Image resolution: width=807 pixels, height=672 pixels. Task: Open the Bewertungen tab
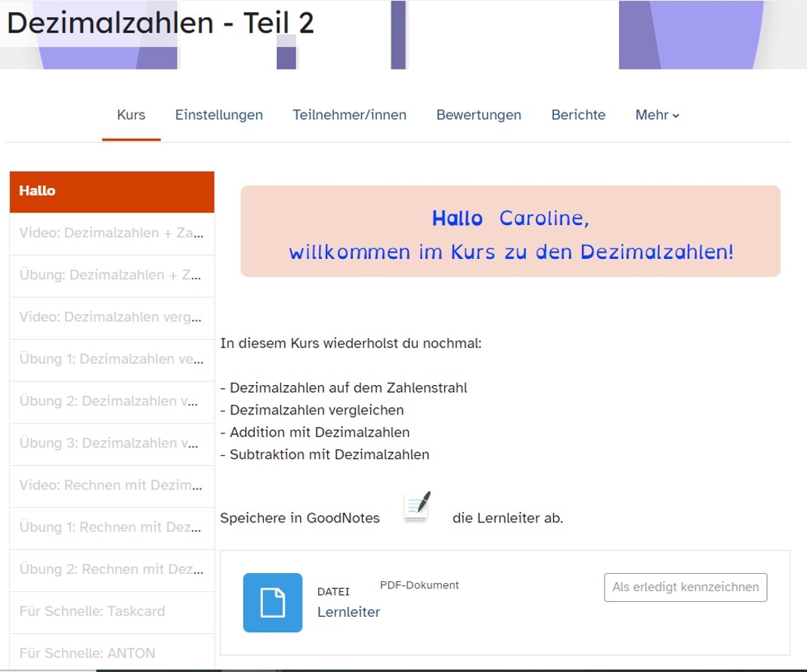point(478,116)
